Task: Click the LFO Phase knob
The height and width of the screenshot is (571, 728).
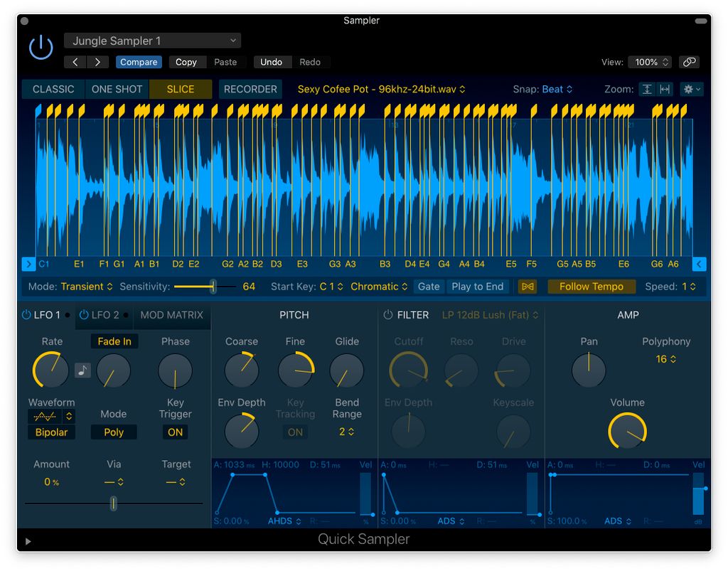Action: 175,370
